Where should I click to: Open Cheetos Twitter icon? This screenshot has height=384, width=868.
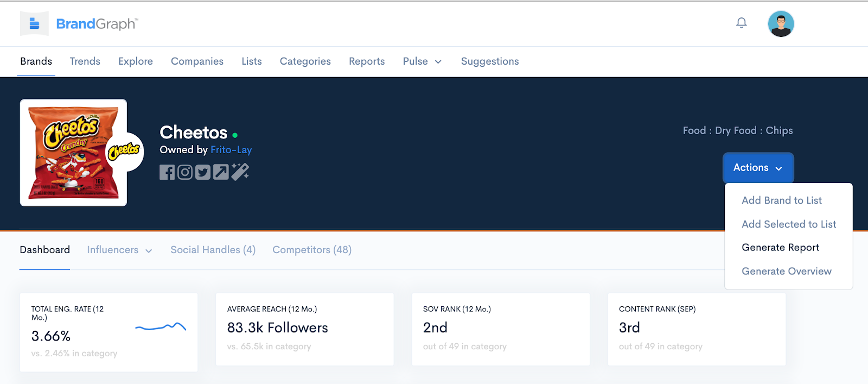pyautogui.click(x=203, y=172)
